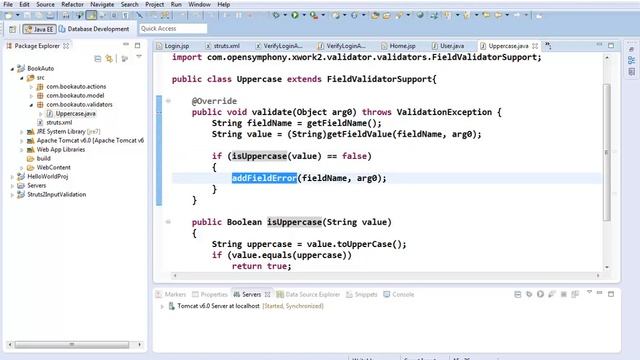Collapse the com.bookauto.validators package
Viewport: 640px width, 360px height.
pos(31,105)
